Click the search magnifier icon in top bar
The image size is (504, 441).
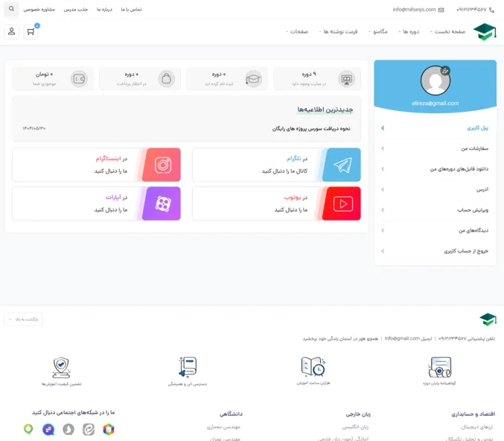(x=11, y=10)
